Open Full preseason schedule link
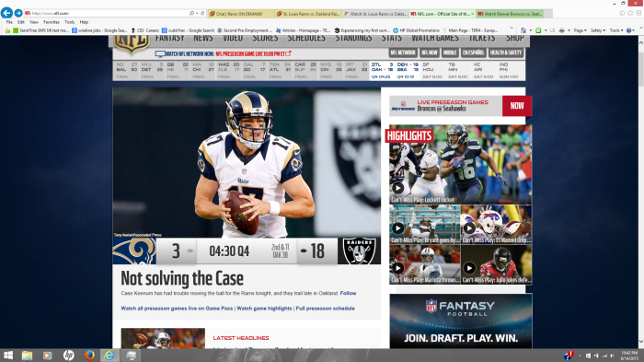This screenshot has width=644, height=362. (x=325, y=308)
